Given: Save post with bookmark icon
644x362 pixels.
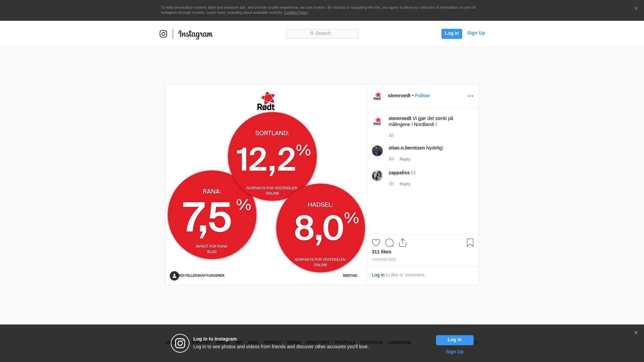Looking at the screenshot, I should (x=470, y=243).
